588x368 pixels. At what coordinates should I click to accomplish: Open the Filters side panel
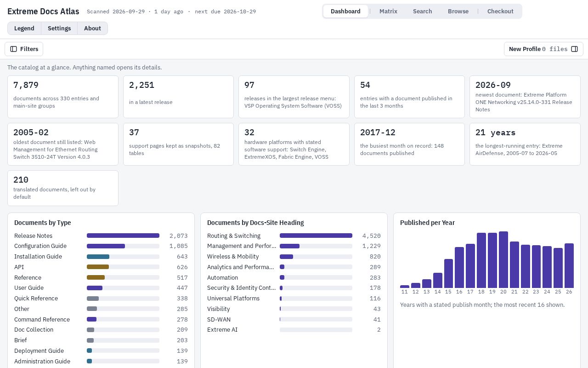point(24,49)
